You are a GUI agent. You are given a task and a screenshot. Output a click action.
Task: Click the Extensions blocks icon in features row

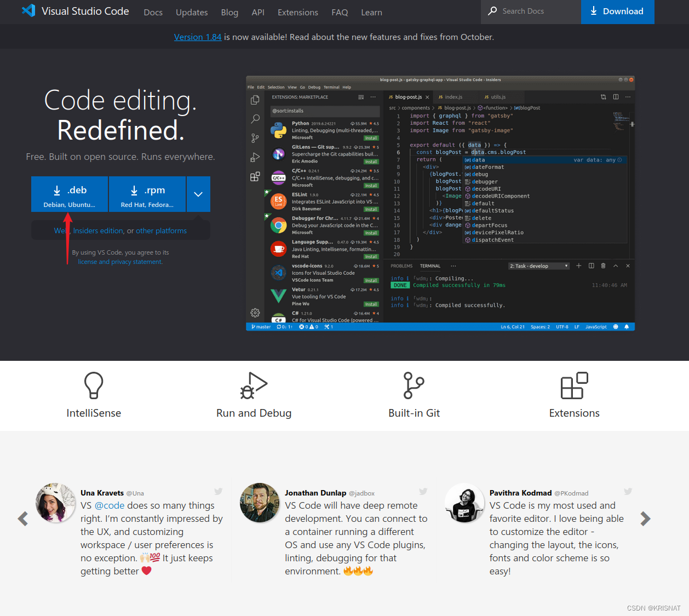pyautogui.click(x=574, y=385)
